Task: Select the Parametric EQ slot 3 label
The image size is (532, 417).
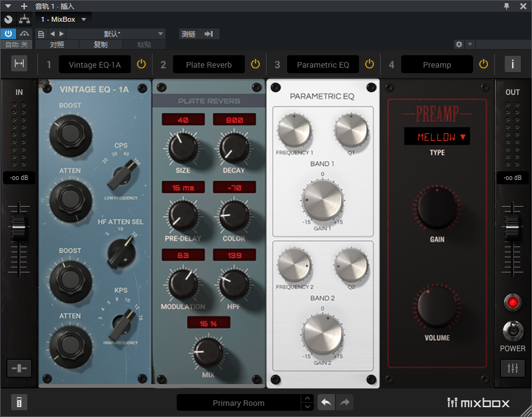Action: (322, 64)
